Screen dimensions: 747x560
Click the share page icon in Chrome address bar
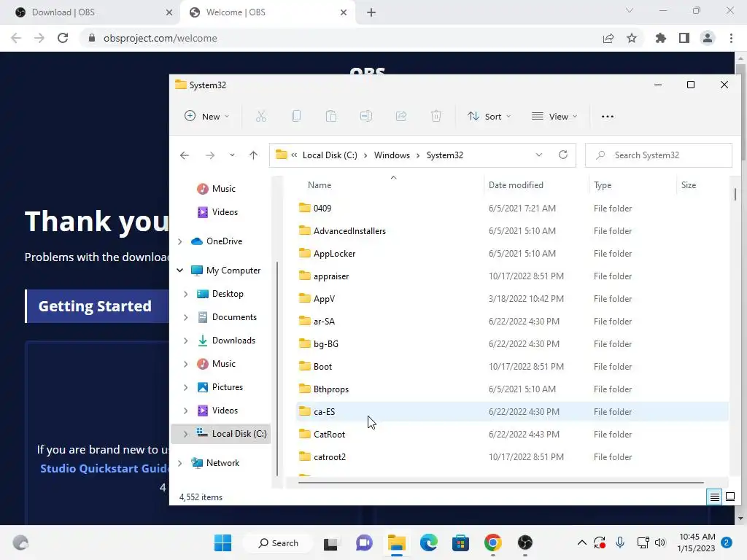point(608,38)
